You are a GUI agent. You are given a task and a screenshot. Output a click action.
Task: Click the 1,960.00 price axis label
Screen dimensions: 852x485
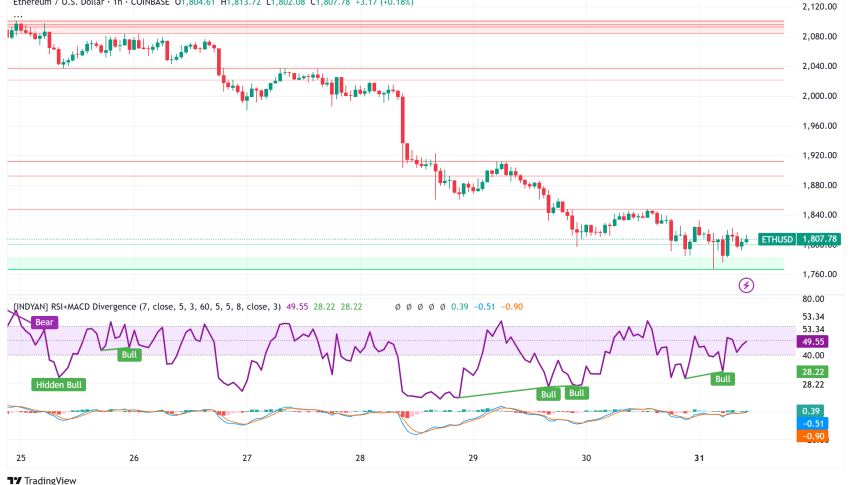click(819, 126)
